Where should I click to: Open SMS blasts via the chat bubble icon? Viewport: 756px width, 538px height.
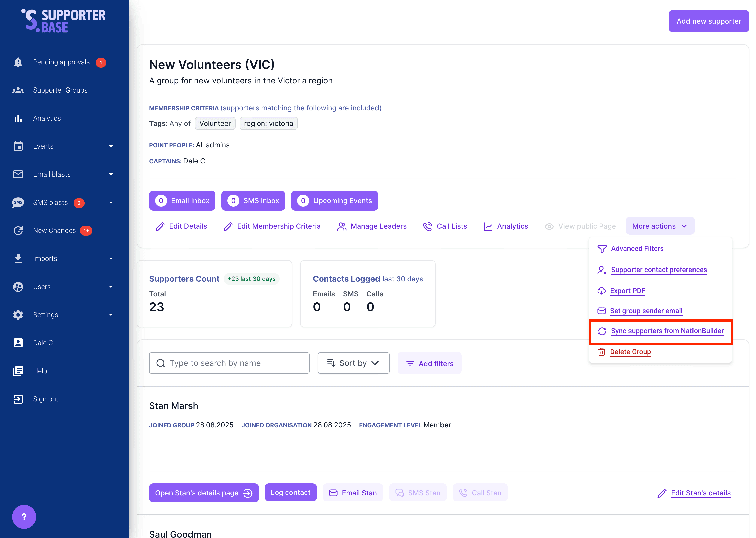tap(18, 202)
